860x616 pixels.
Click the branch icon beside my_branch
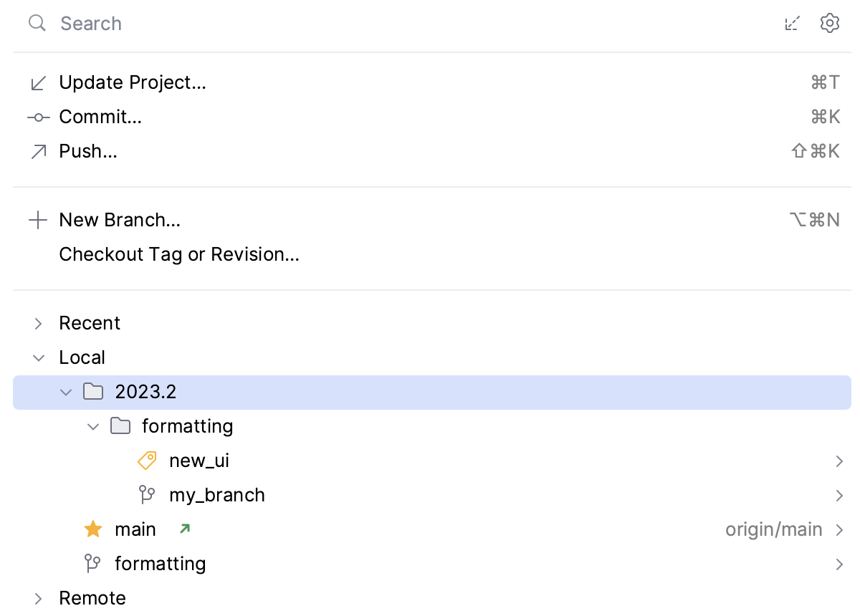click(x=147, y=495)
